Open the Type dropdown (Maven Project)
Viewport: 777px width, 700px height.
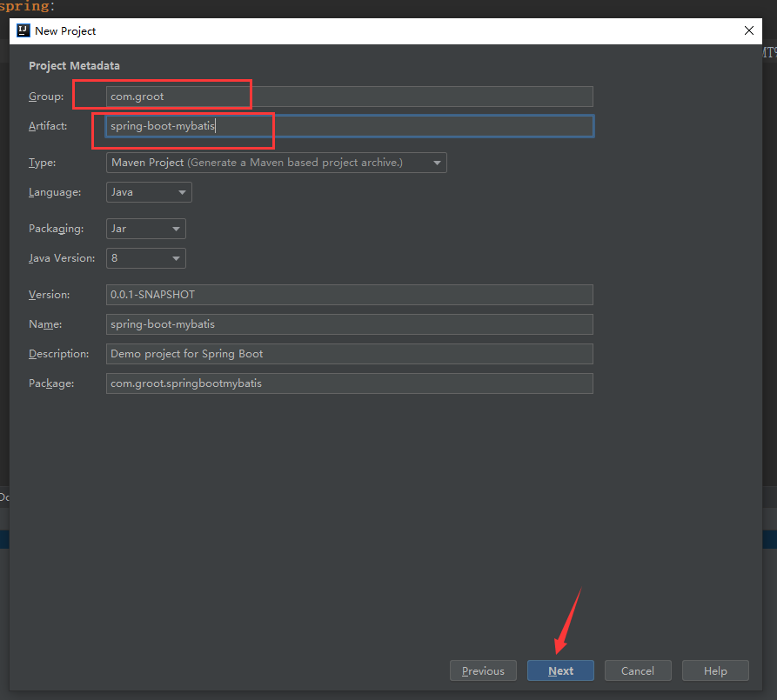coord(277,163)
